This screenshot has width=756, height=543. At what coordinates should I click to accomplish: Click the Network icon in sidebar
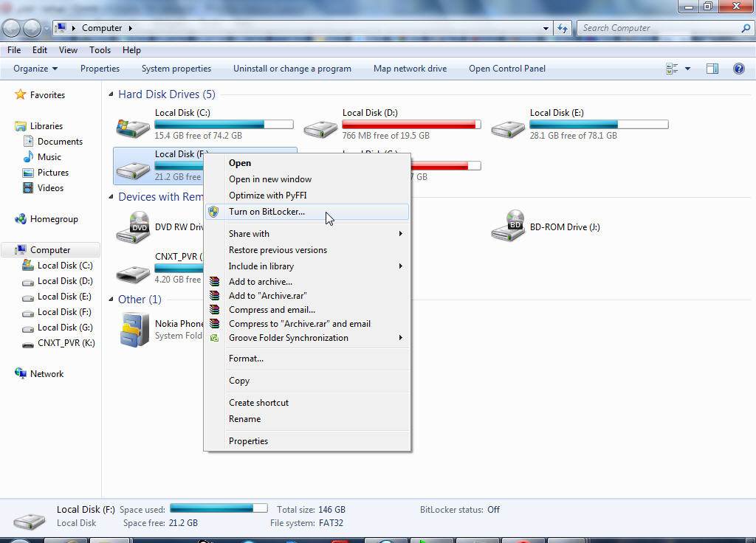pos(20,373)
